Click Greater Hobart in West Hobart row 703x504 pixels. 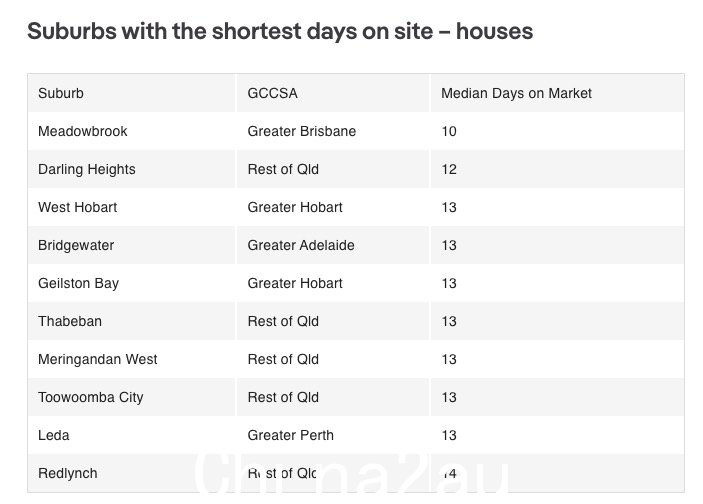295,207
